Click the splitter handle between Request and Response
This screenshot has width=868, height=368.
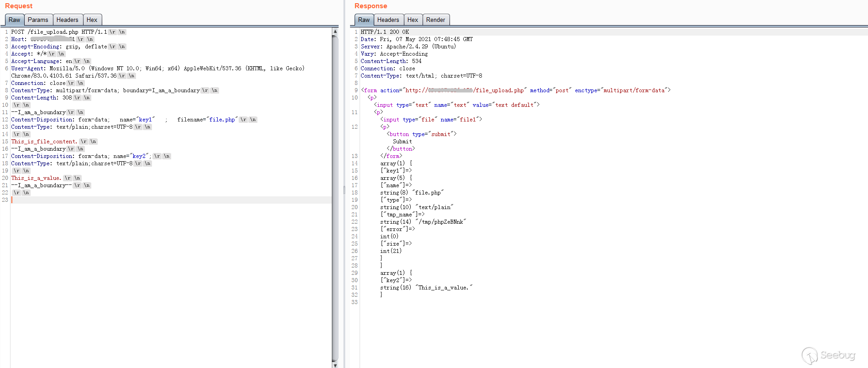pyautogui.click(x=345, y=190)
